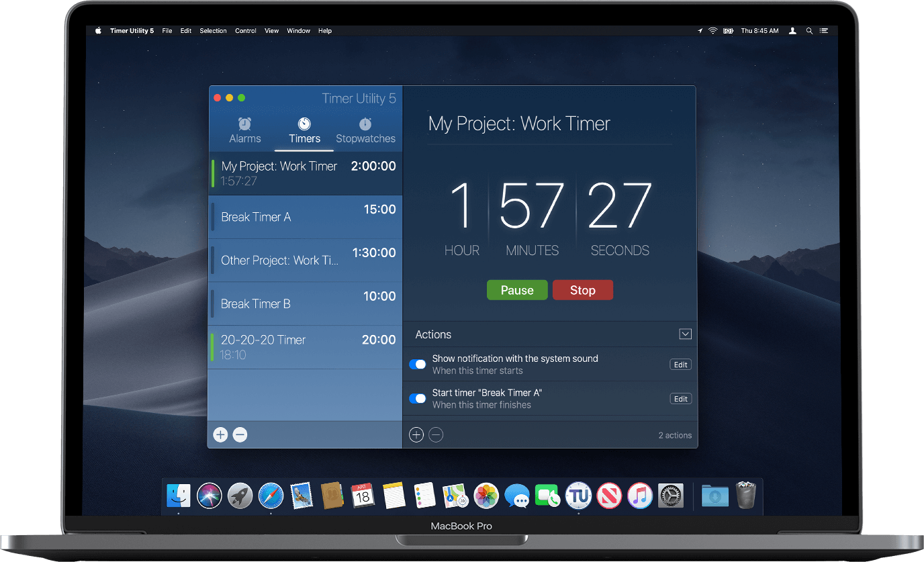The width and height of the screenshot is (924, 562).
Task: Open Calendar showing 18 in dock
Action: 363,496
